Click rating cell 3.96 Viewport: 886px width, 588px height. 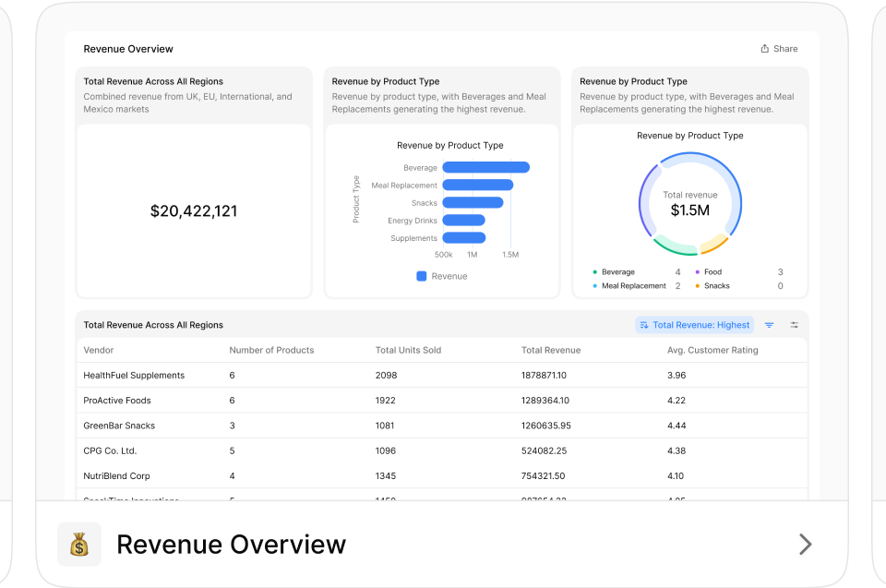[x=676, y=376]
